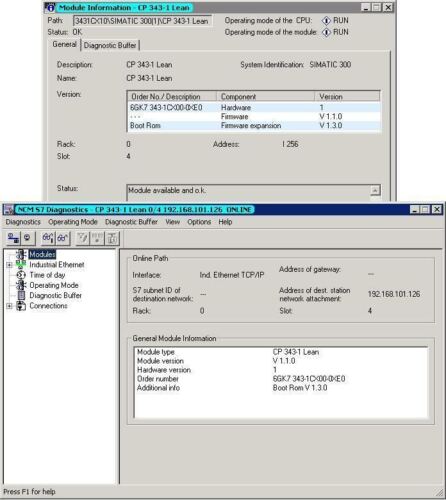This screenshot has width=446, height=500.
Task: Select the Firmware V 1.1.0 row
Action: tap(254, 117)
